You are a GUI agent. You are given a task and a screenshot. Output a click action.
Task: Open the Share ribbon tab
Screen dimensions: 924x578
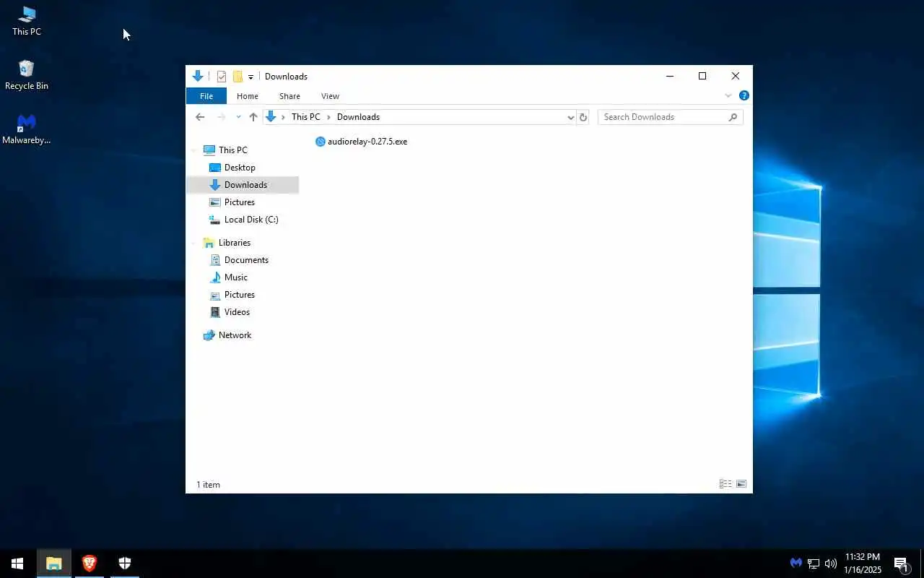pyautogui.click(x=289, y=96)
